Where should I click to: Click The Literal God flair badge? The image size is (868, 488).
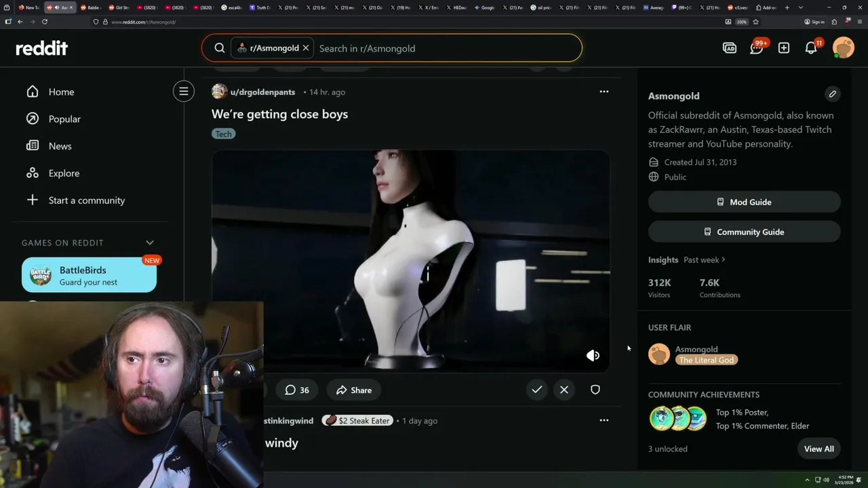[x=706, y=360]
